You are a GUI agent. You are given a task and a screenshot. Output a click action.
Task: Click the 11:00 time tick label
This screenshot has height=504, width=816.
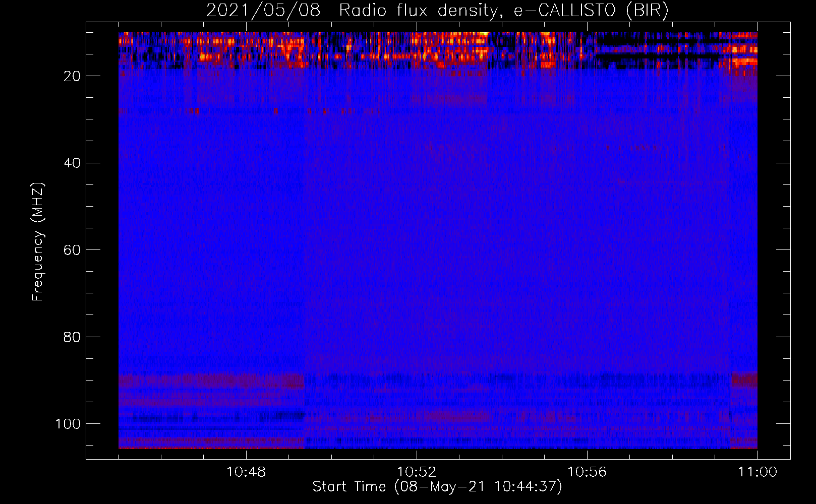pos(757,472)
